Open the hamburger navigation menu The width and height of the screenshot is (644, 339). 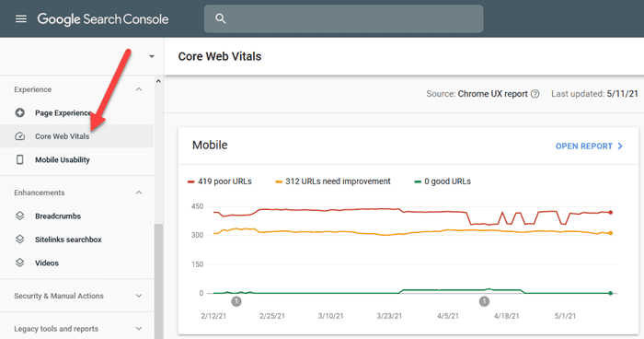coord(21,19)
